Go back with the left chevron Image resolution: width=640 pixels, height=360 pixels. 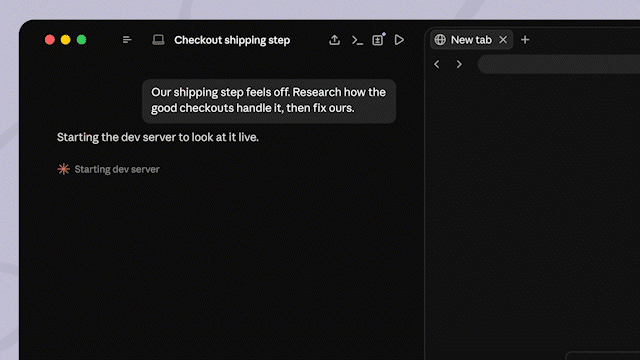point(437,64)
